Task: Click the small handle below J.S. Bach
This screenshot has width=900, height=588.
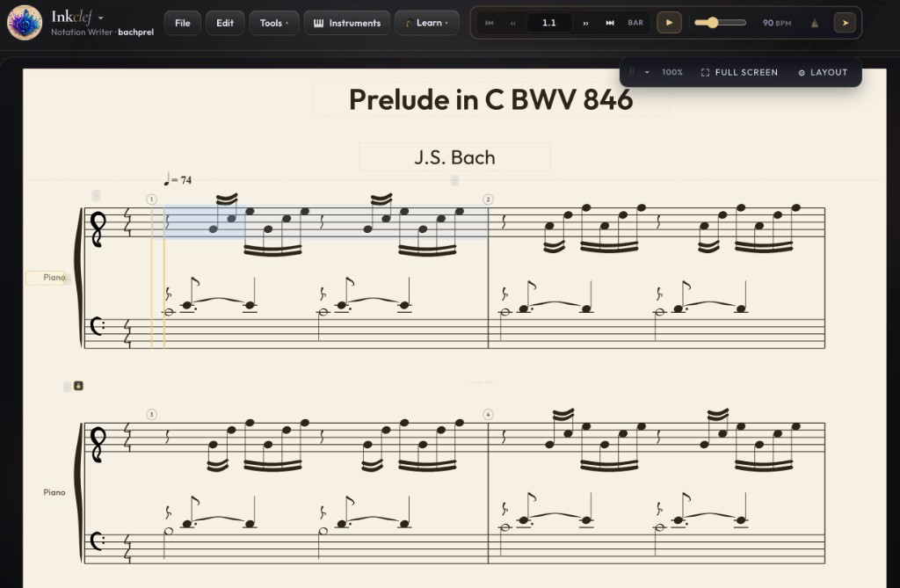Action: (454, 180)
